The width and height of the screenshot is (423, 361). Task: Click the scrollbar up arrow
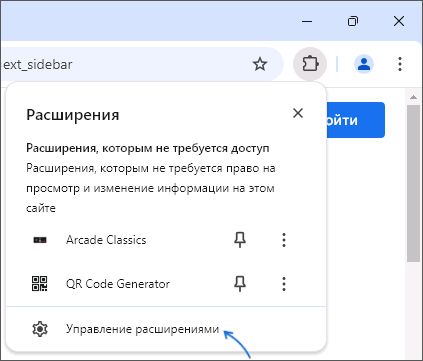pos(413,97)
